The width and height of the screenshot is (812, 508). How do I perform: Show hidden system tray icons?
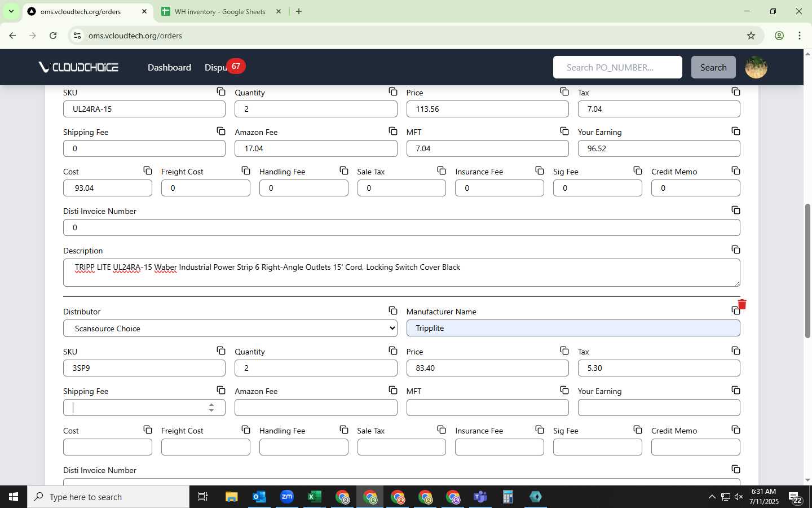pos(712,497)
